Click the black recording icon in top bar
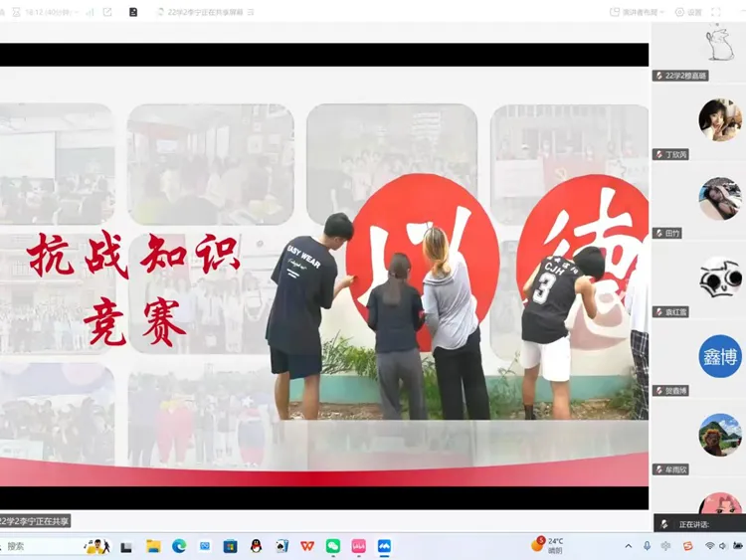 133,12
